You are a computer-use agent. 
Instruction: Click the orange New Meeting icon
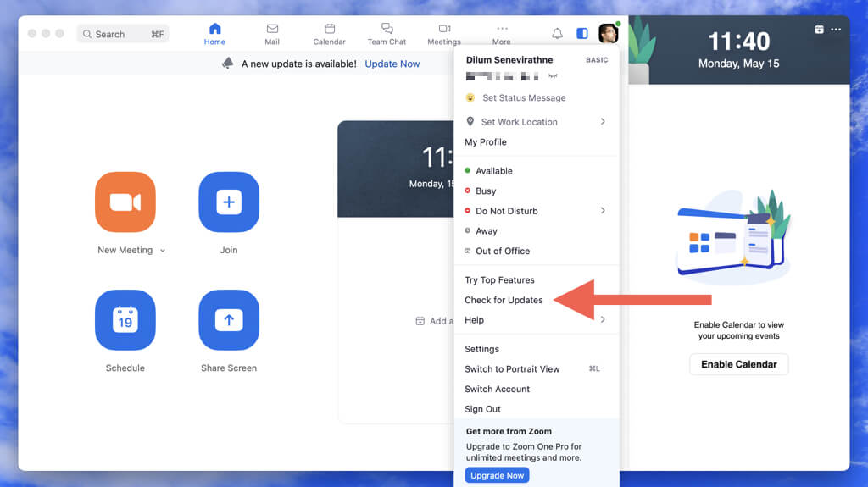[x=125, y=202]
